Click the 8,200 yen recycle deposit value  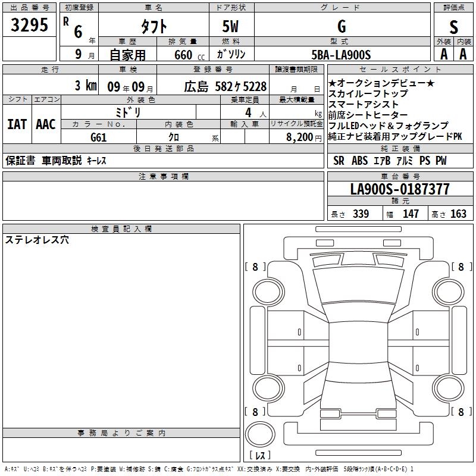(295, 137)
